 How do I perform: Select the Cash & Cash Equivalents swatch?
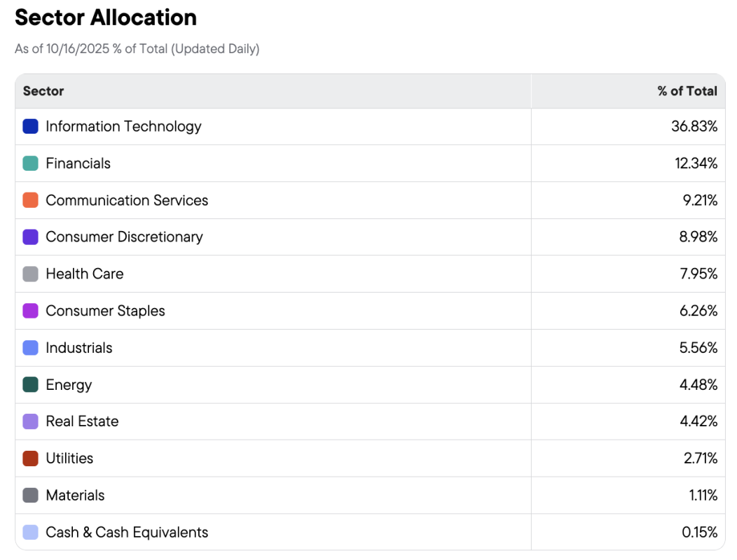(x=30, y=533)
